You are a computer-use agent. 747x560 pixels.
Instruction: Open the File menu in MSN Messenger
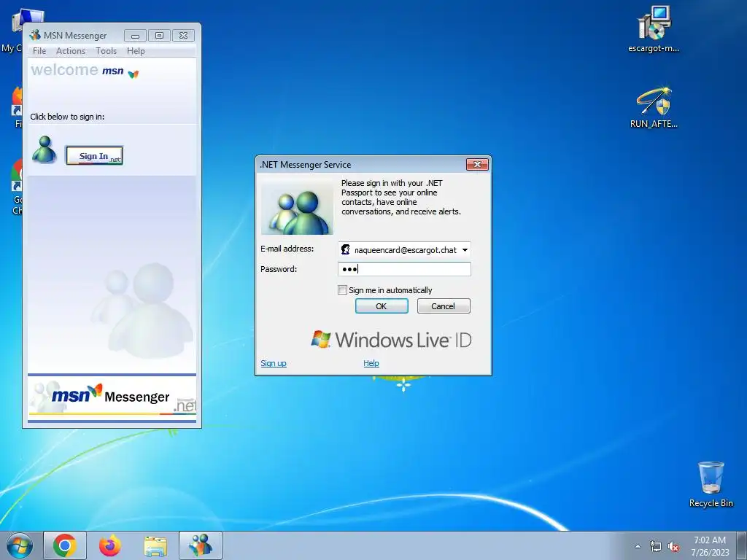click(x=39, y=51)
